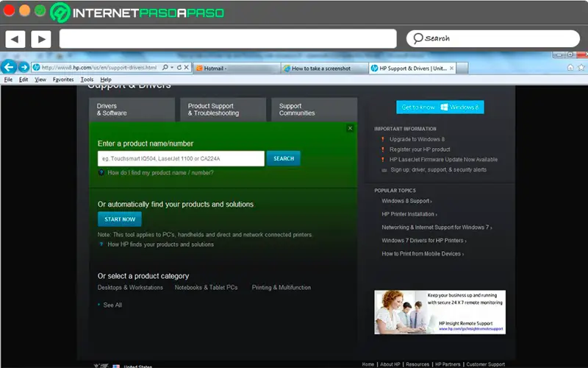Open How HP finds your products link
Viewport: 588px width, 368px height.
tap(160, 244)
